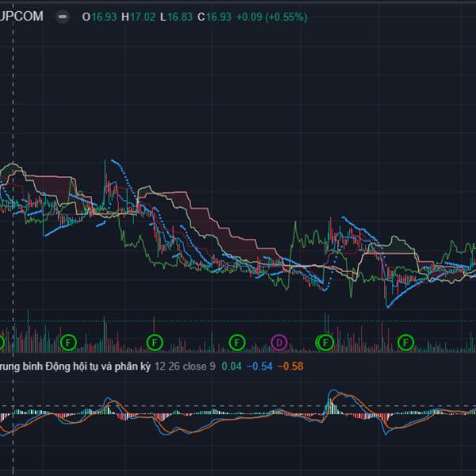The height and width of the screenshot is (476, 476).
Task: Click the open price value O16.93
Action: click(x=99, y=17)
